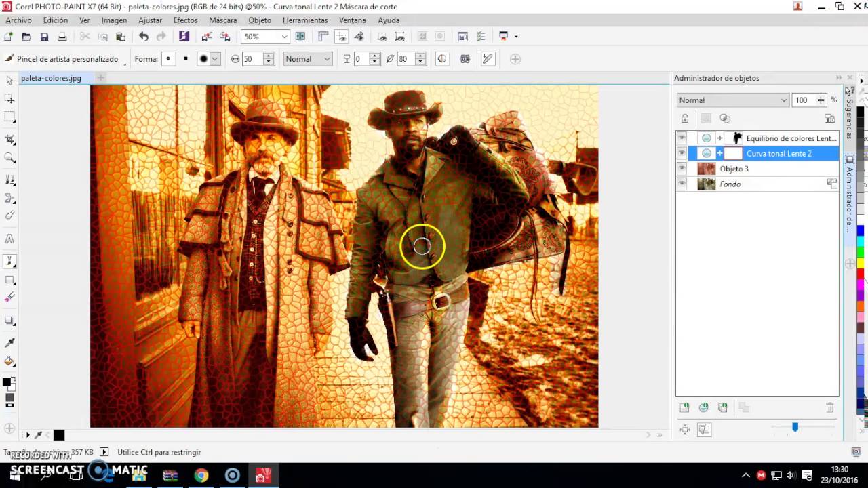Open the brush paint mode Normal dropdown
The height and width of the screenshot is (488, 868).
(308, 59)
